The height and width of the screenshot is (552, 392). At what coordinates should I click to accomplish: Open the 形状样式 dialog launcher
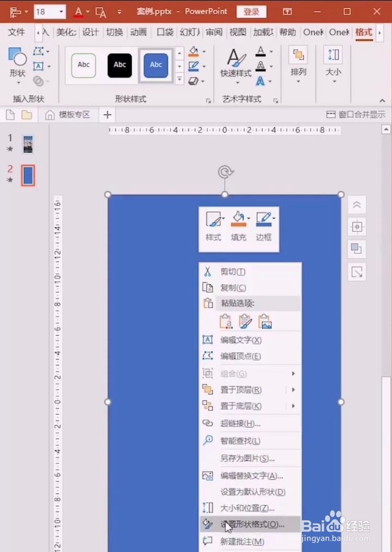tap(209, 101)
